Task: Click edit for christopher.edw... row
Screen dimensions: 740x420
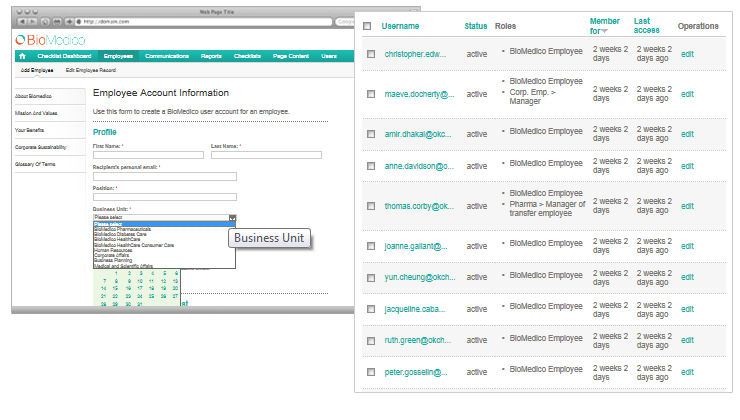Action: coord(687,54)
